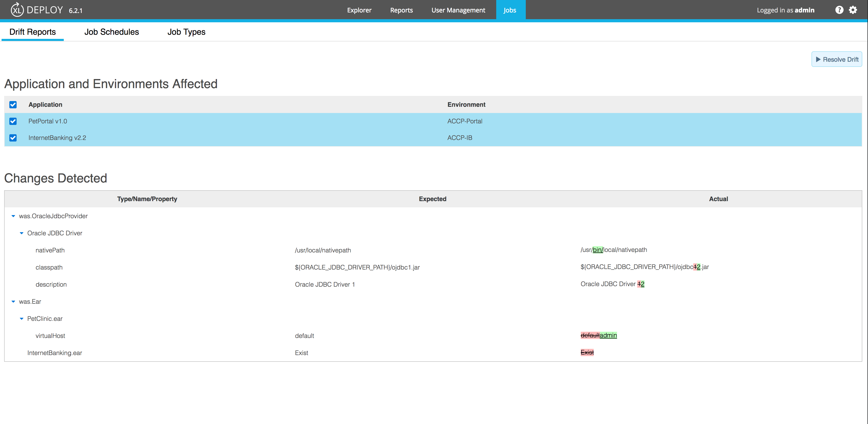Switch to the Job Schedules tab
This screenshot has height=424, width=868.
(111, 32)
